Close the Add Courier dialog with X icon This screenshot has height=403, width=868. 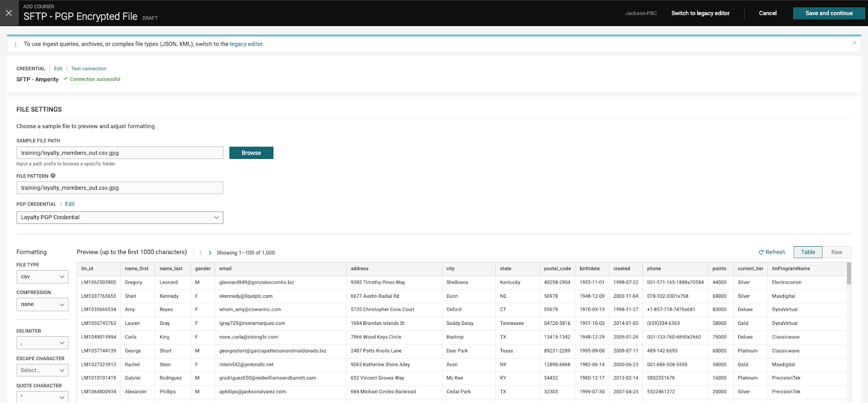tap(9, 13)
